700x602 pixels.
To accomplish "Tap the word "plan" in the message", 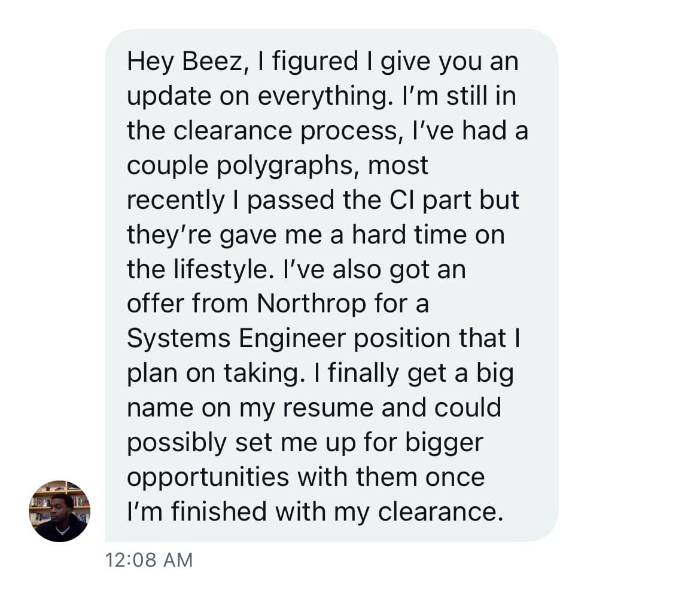I will click(152, 373).
